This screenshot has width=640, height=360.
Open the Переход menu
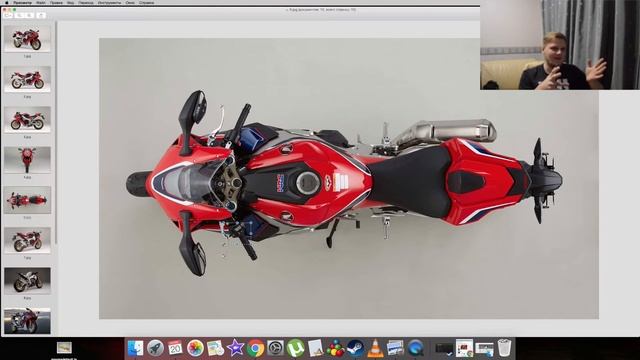86,2
